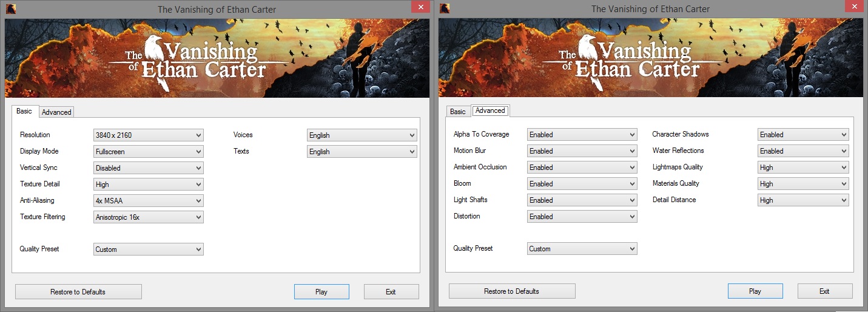Expand the Alpha To Coverage dropdown
The image size is (868, 312).
click(x=582, y=134)
